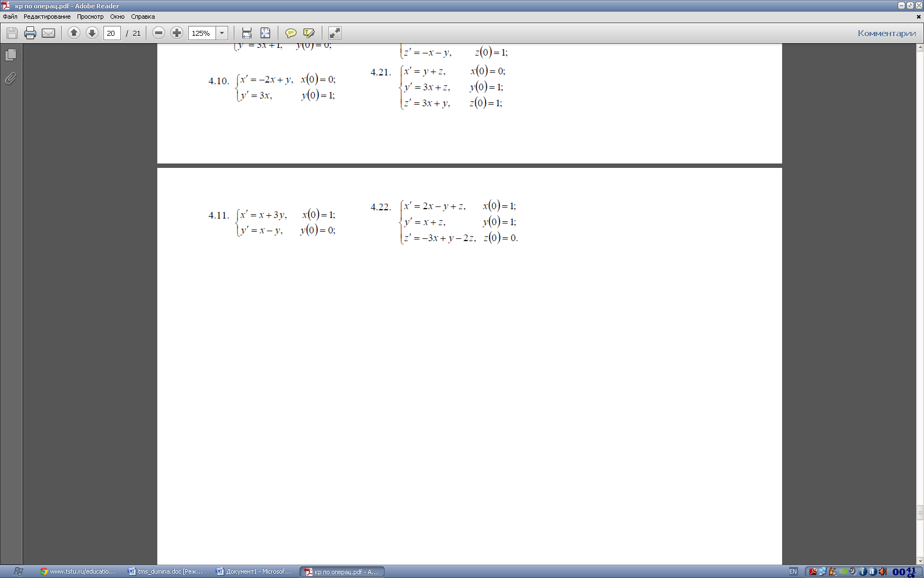Print the document via the printer icon
924x578 pixels.
pyautogui.click(x=30, y=33)
